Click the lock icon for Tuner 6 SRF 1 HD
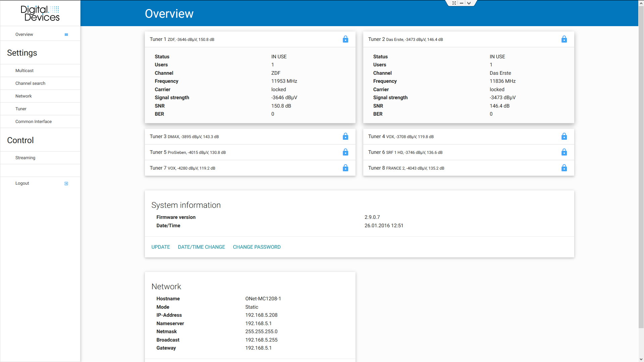This screenshot has width=644, height=362. 564,152
